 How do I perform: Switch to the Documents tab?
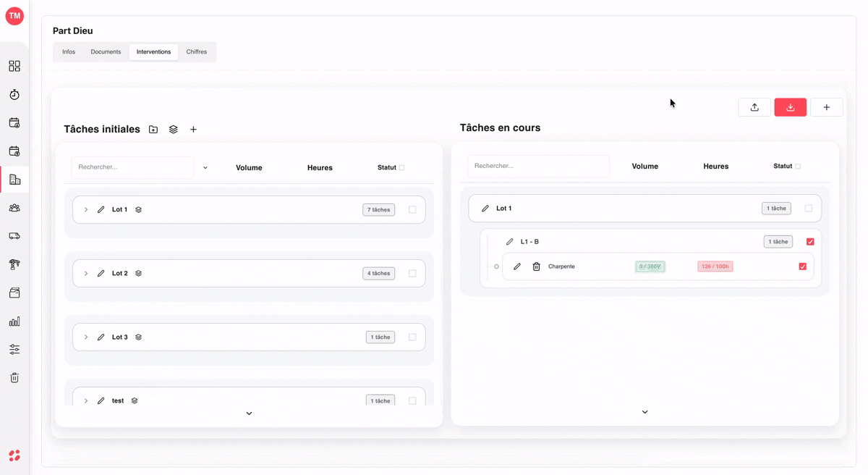(106, 52)
